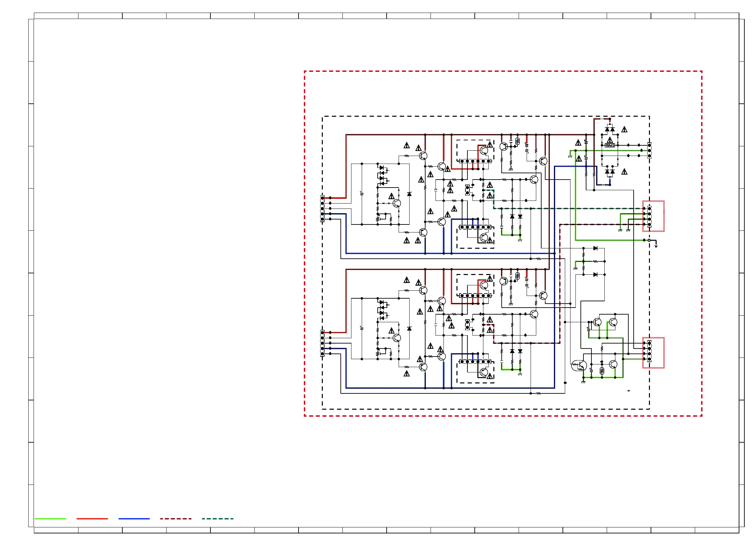Select the lower pink highlighted connector box
This screenshot has height=560, width=754.
click(x=653, y=352)
